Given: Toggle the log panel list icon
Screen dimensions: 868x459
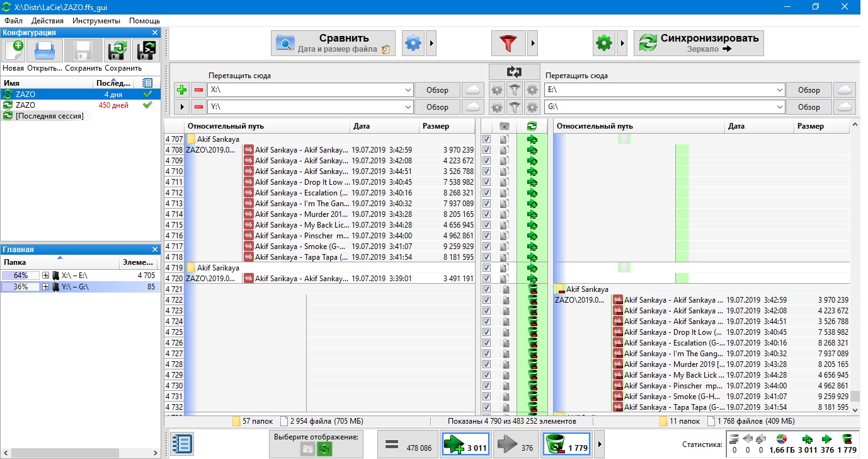Looking at the screenshot, I should pos(182,443).
